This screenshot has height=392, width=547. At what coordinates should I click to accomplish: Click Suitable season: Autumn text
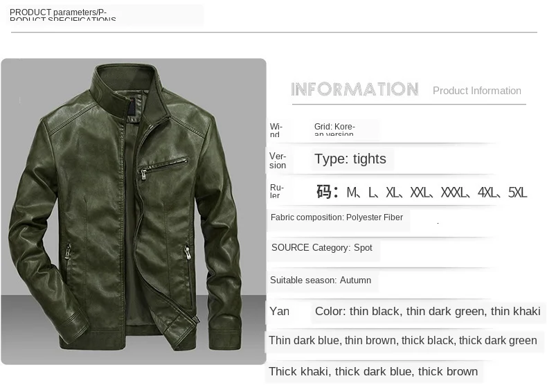coord(321,280)
